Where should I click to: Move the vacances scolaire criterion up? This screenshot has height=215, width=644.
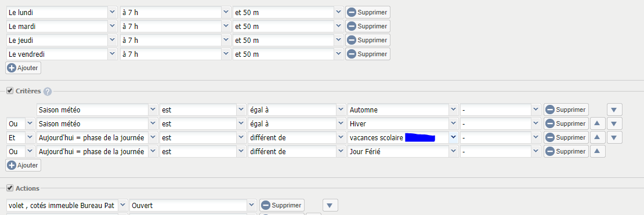(x=598, y=137)
